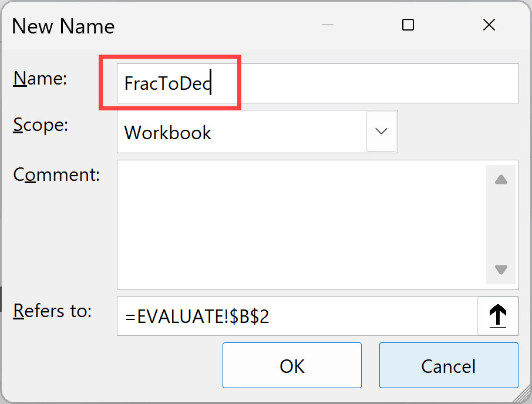Click the range selector arrow beside Refers to
The height and width of the screenshot is (404, 532).
[x=497, y=316]
